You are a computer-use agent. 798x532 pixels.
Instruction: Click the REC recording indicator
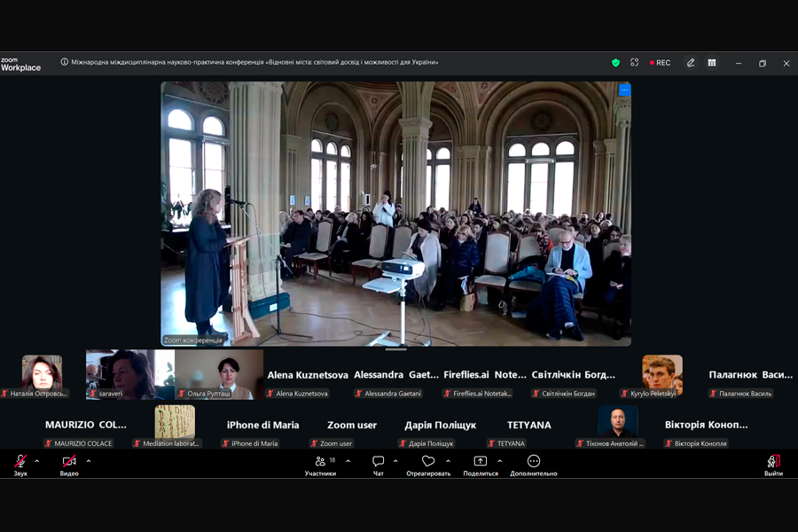[661, 63]
